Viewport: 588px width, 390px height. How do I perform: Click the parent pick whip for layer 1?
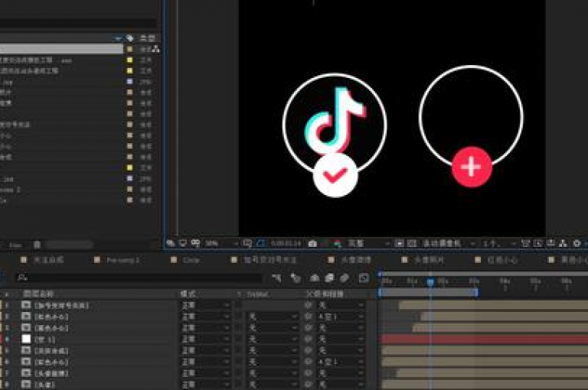click(309, 306)
